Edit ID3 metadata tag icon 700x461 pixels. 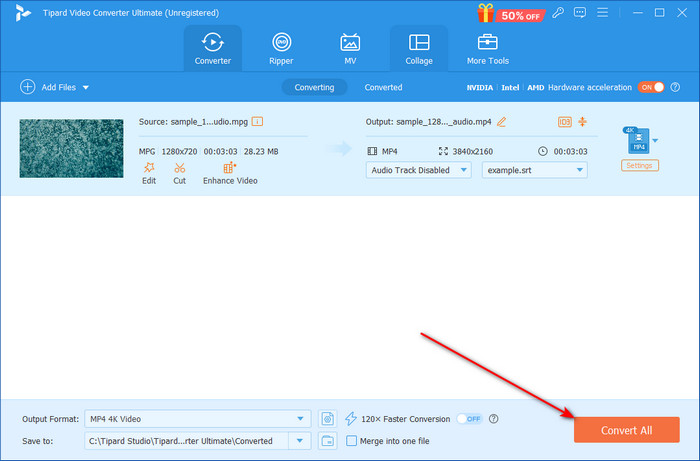[565, 121]
